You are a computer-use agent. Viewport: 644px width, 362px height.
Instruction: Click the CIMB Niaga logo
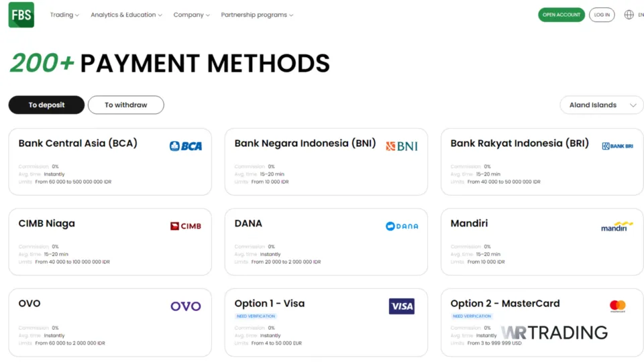click(186, 227)
